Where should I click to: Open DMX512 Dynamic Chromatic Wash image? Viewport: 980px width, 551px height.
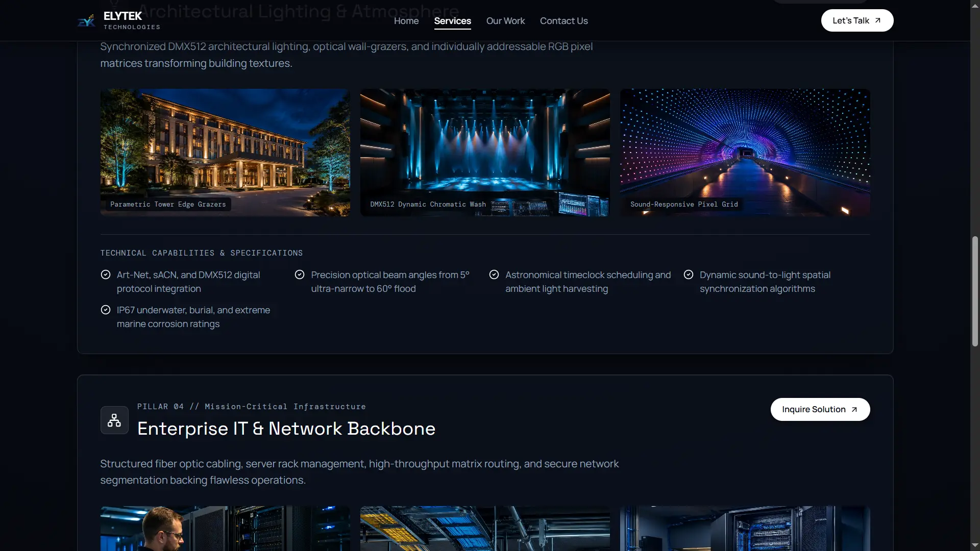point(485,153)
